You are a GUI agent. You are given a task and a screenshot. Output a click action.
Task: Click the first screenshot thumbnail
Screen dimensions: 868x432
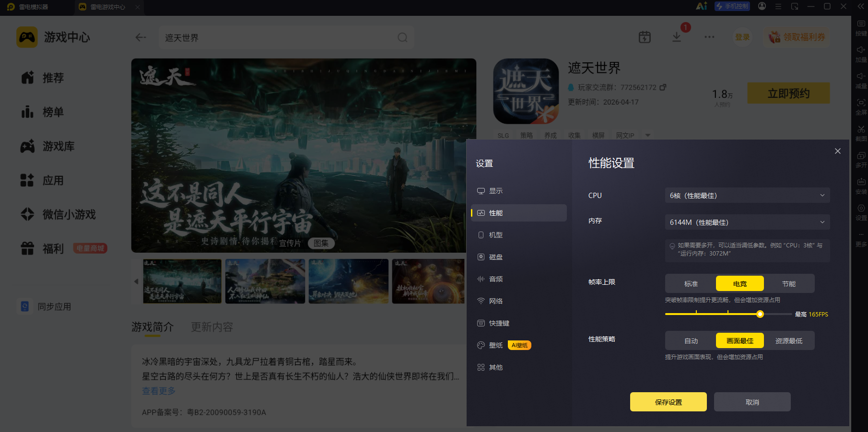(182, 281)
